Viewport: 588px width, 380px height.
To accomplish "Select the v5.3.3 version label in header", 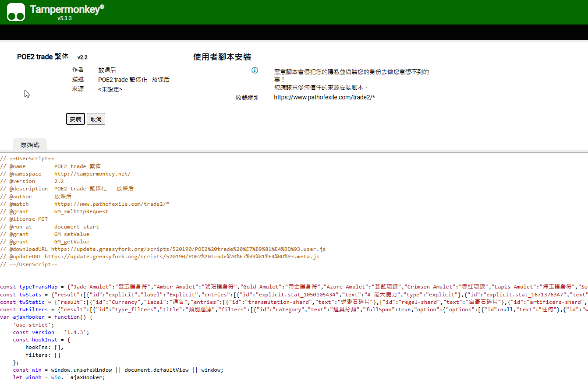I will coord(64,18).
